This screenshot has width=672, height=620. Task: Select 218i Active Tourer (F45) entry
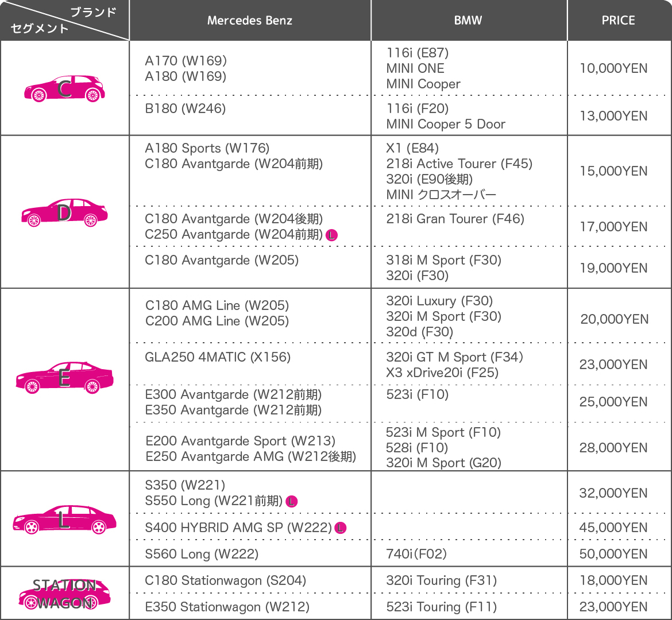coord(459,164)
